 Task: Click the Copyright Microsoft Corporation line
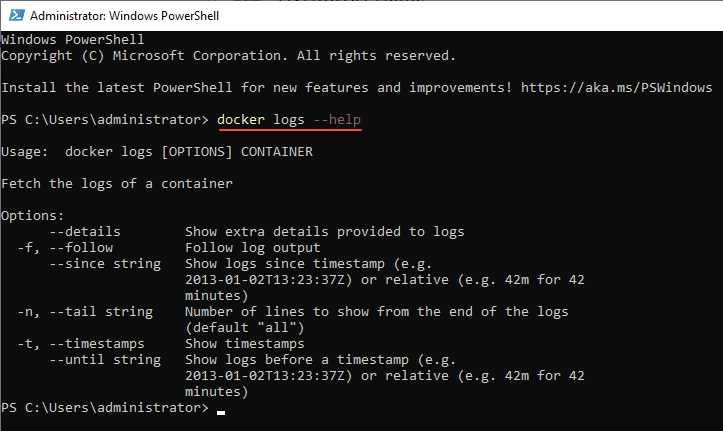[x=228, y=56]
